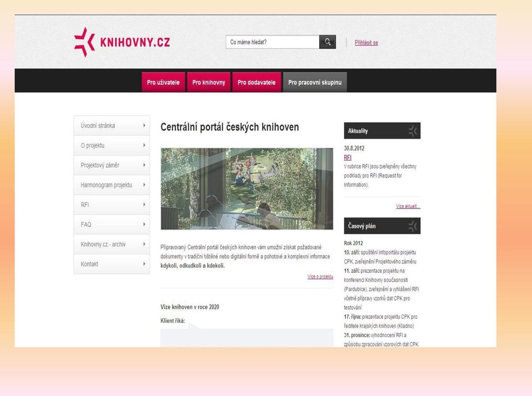
Task: Select the Pro dodavatele tab
Action: (257, 82)
